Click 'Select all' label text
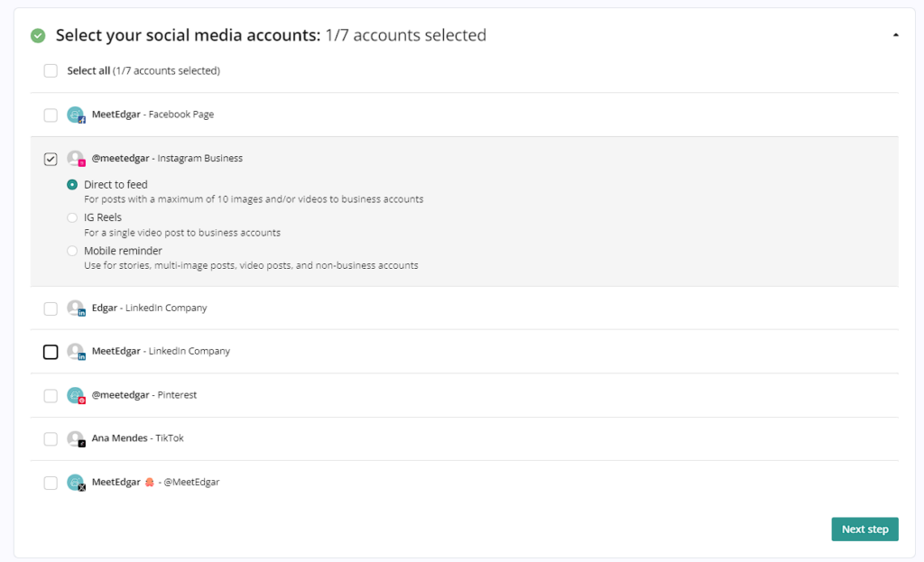The width and height of the screenshot is (924, 562). tap(88, 70)
